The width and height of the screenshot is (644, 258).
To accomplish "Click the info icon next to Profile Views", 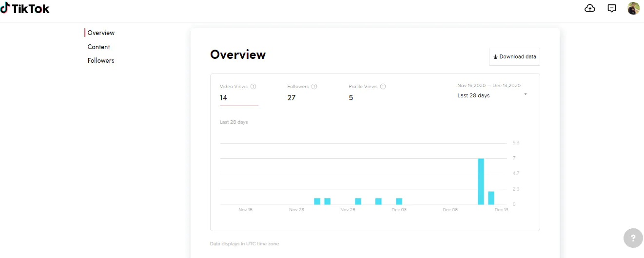I will click(x=383, y=87).
